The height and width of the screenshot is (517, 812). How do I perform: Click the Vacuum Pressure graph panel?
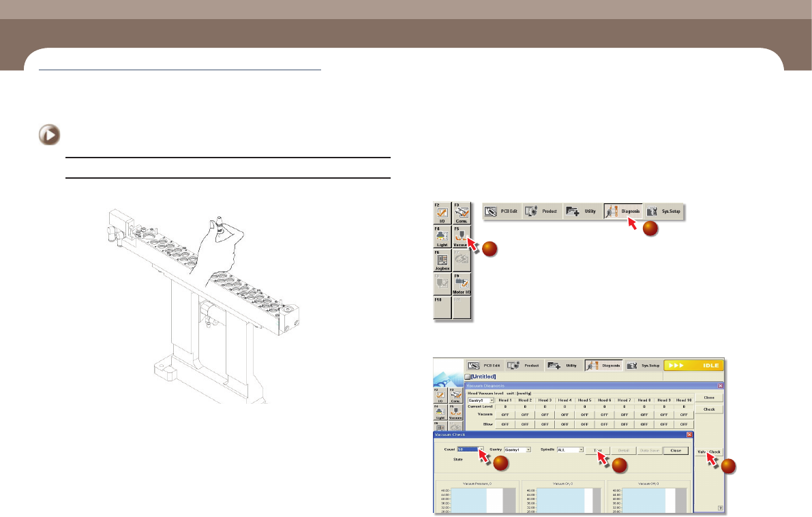click(x=477, y=497)
